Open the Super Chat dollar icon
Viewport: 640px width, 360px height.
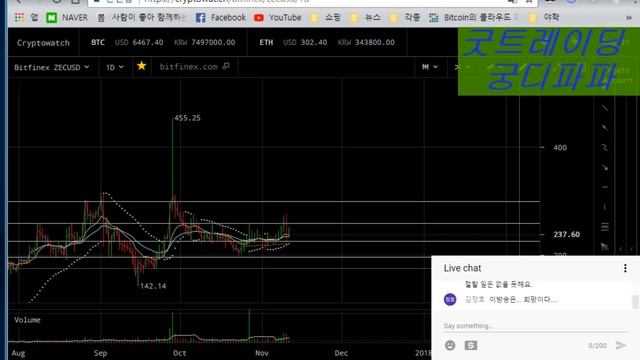471,345
